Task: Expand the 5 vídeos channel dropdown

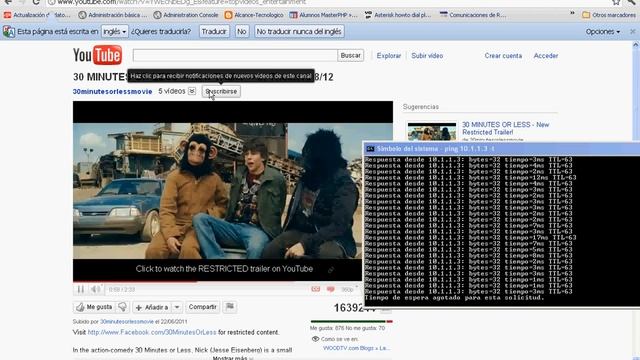Action: 192,91
